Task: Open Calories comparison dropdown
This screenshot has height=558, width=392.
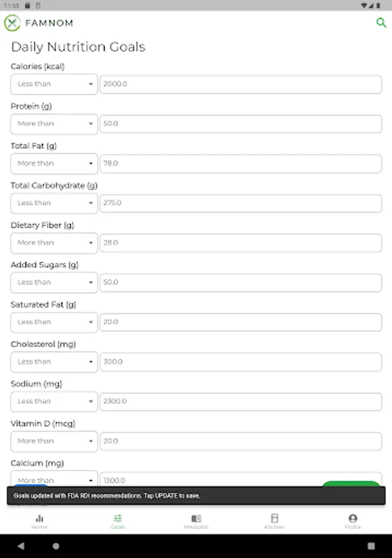Action: pos(54,84)
